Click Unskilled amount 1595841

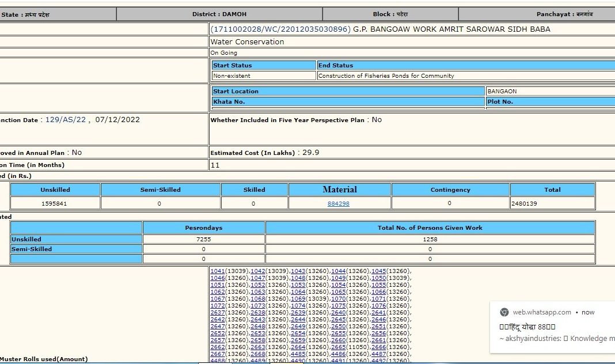[54, 203]
